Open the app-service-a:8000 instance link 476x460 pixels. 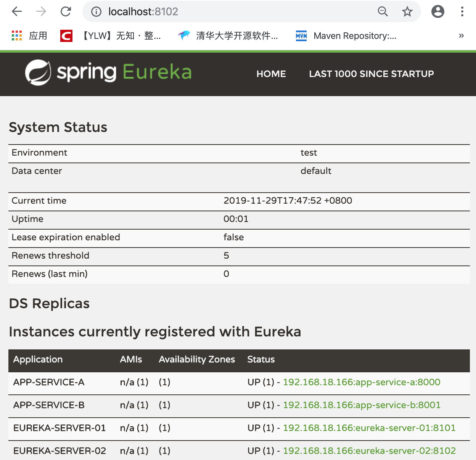point(362,382)
